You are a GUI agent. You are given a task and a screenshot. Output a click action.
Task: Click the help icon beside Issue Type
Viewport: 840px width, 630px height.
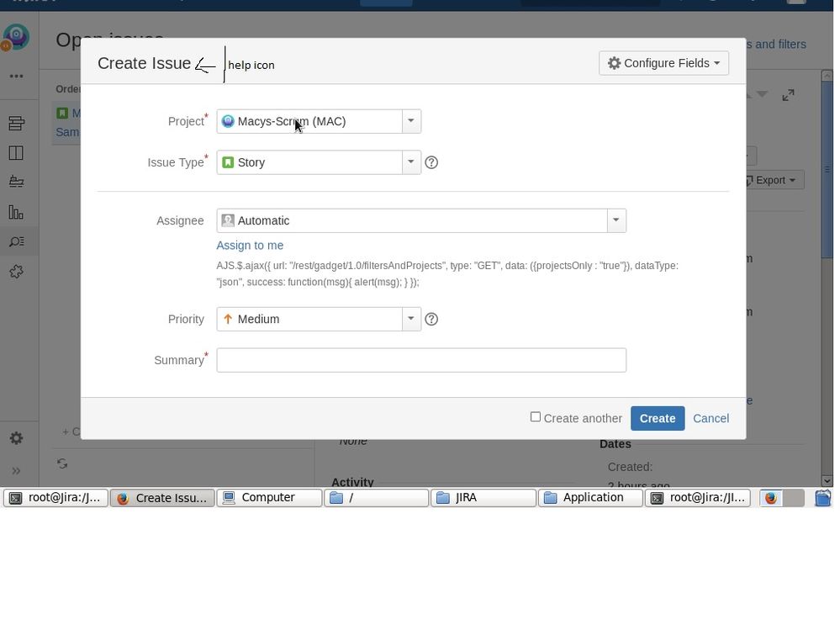[x=431, y=162]
